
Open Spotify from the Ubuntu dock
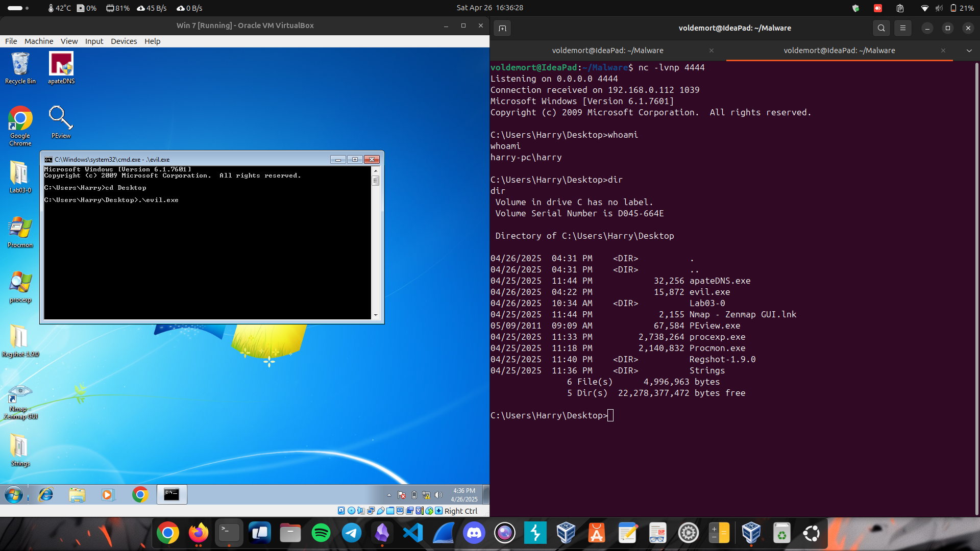[x=321, y=533]
